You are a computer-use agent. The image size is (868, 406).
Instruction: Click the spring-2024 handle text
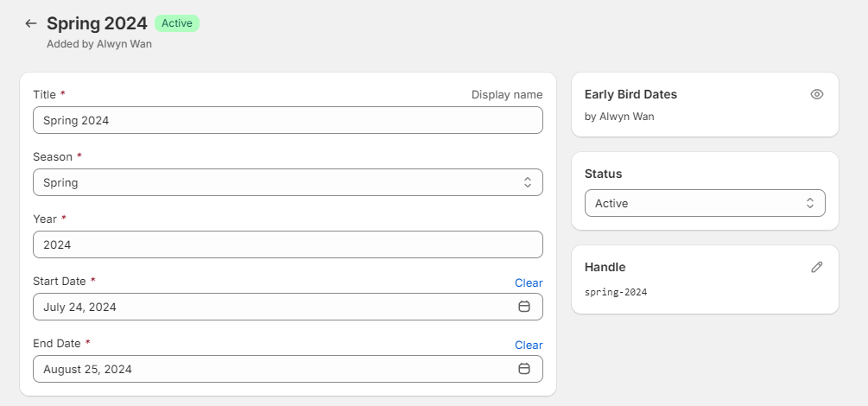616,292
